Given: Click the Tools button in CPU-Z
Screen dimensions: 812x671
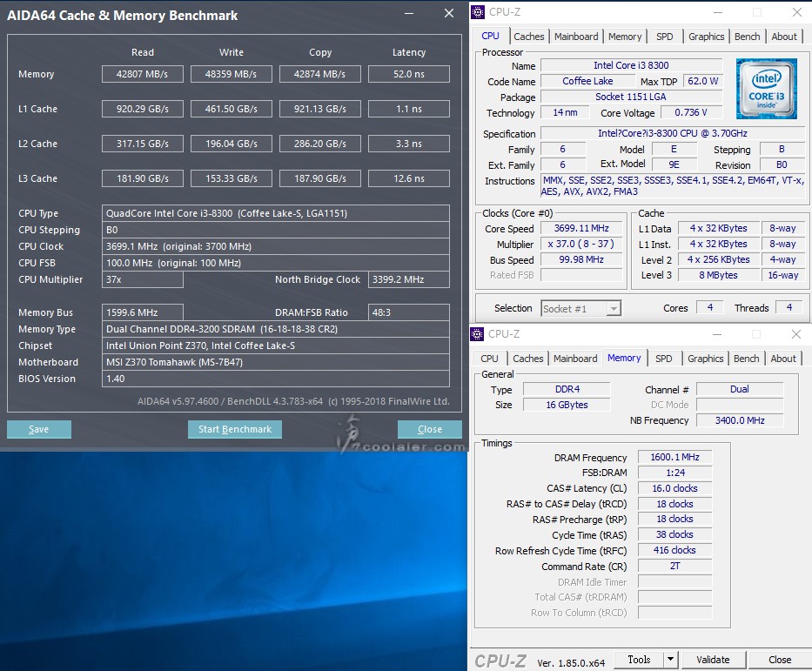Looking at the screenshot, I should pos(639,659).
